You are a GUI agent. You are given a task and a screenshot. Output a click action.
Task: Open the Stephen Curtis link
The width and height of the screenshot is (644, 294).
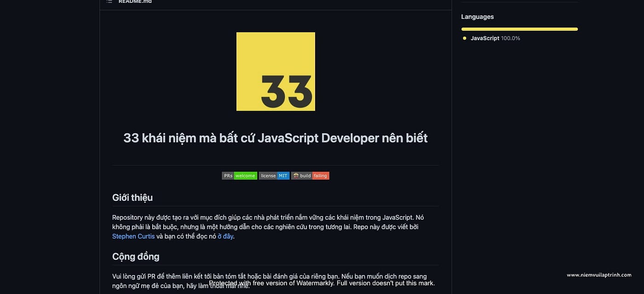tap(133, 236)
